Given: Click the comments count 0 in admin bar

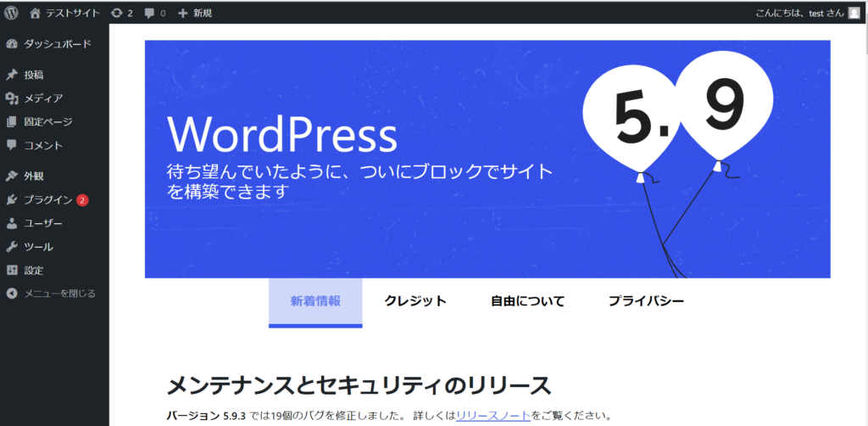Looking at the screenshot, I should click(x=163, y=14).
